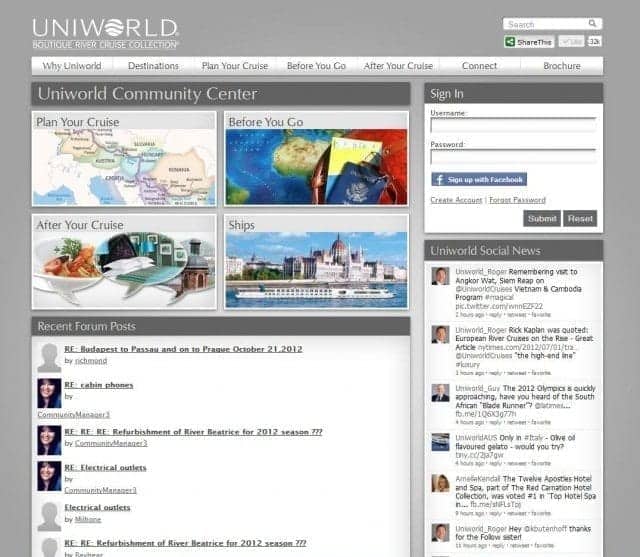Screen dimensions: 640x557
Task: Click UniworldAUS ship avatar
Action: [x=440, y=442]
